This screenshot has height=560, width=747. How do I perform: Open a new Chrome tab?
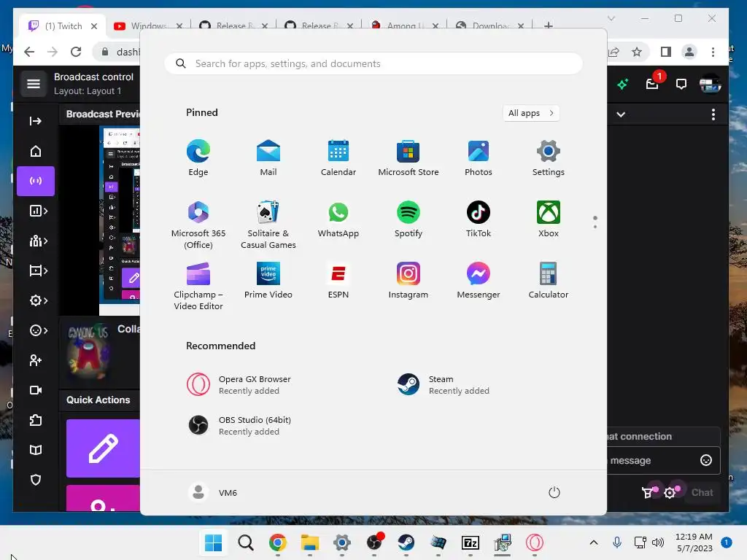pos(549,26)
